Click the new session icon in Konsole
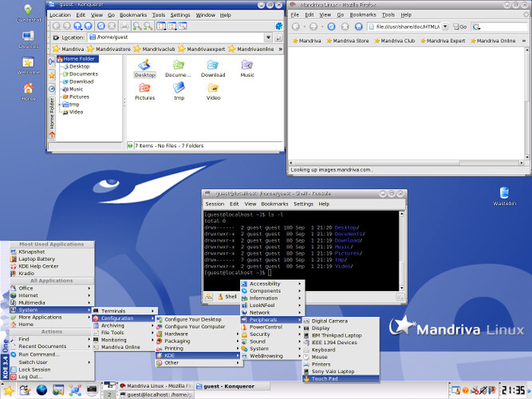The image size is (532, 399). pos(208,297)
